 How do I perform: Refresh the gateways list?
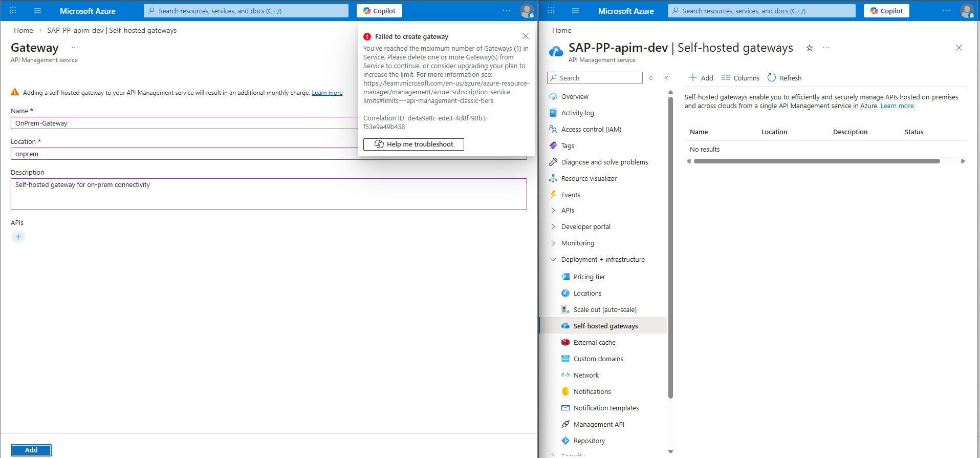(x=785, y=78)
